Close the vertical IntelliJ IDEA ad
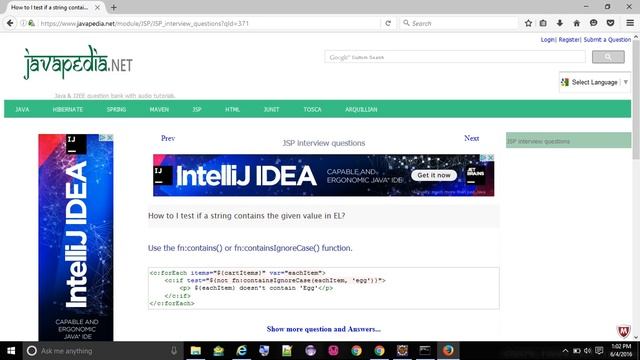This screenshot has width=640, height=360. click(109, 138)
